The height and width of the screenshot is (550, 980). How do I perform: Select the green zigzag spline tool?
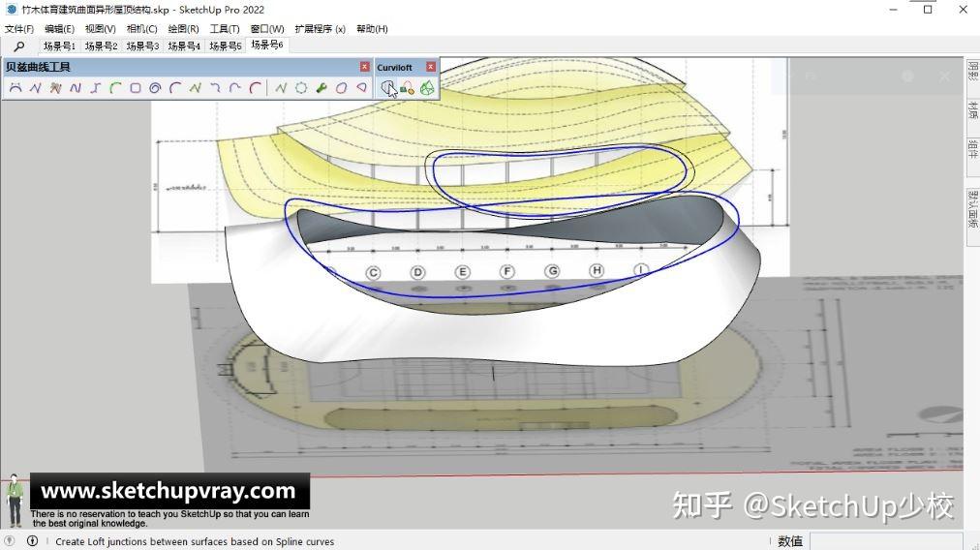point(196,88)
